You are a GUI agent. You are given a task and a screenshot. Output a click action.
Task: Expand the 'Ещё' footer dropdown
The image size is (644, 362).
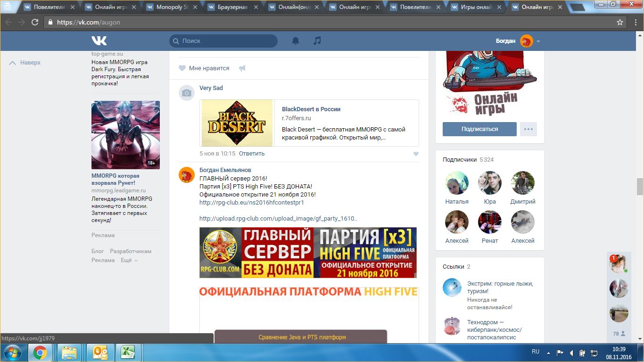coord(129,260)
